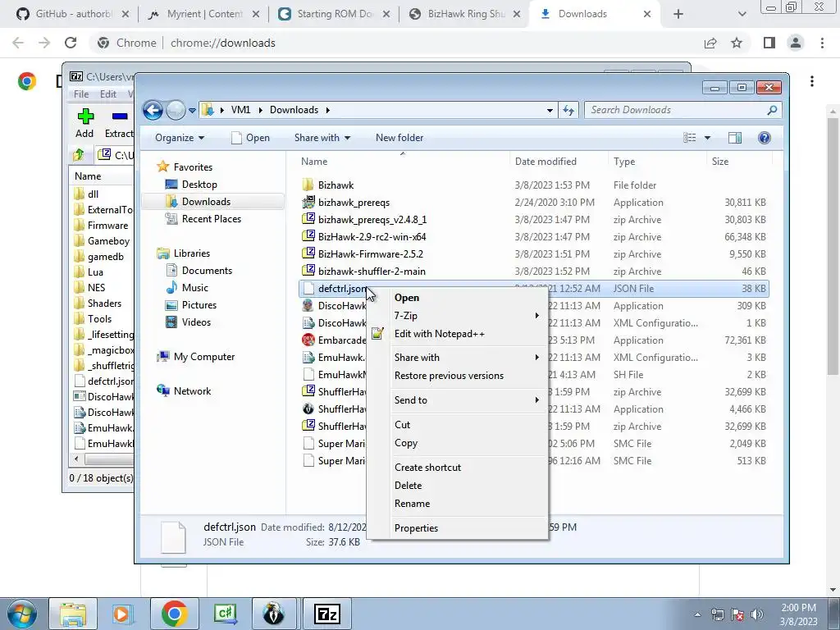Expand the More view options arrow
The image size is (840, 630).
tap(707, 138)
